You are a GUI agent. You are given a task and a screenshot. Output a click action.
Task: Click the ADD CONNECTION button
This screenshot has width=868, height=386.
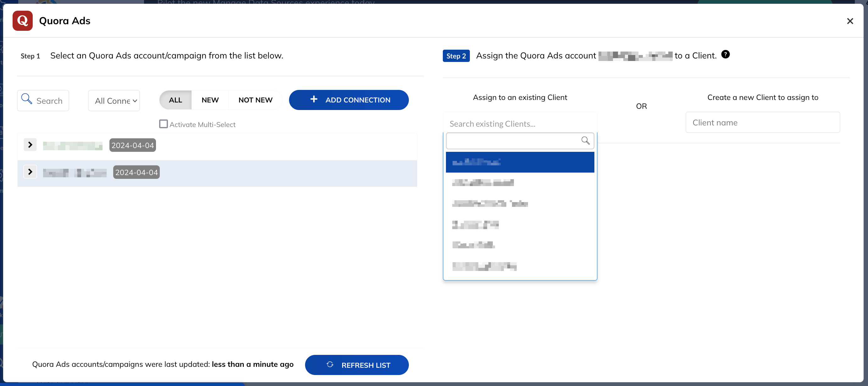349,100
